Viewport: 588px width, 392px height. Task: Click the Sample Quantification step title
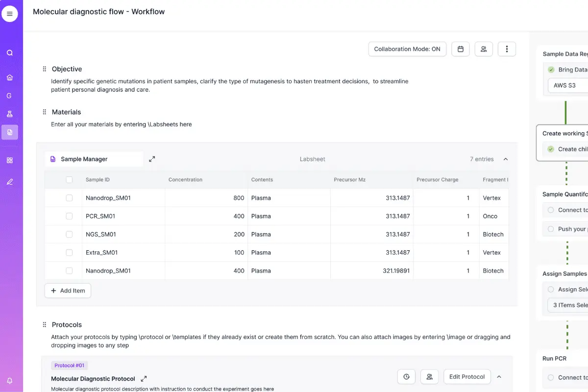tap(565, 194)
